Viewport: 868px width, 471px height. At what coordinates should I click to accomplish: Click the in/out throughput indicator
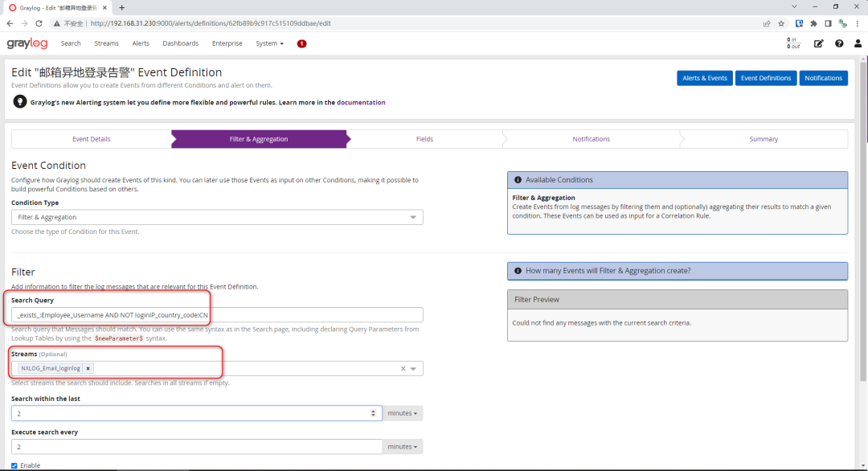(793, 43)
